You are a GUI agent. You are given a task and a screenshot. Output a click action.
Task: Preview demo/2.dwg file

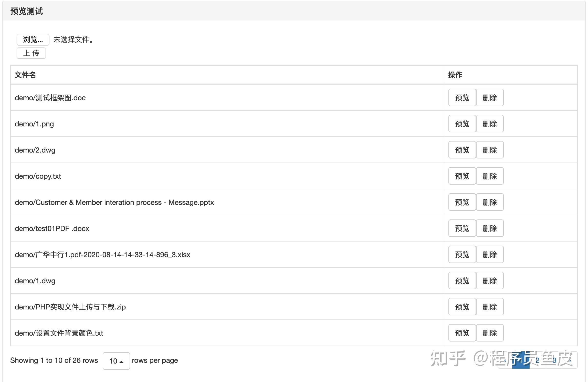click(x=462, y=150)
